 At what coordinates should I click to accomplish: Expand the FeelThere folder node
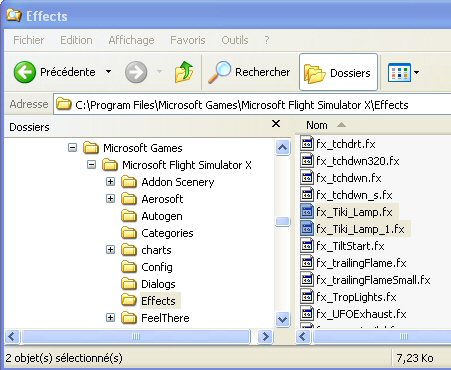click(x=110, y=317)
